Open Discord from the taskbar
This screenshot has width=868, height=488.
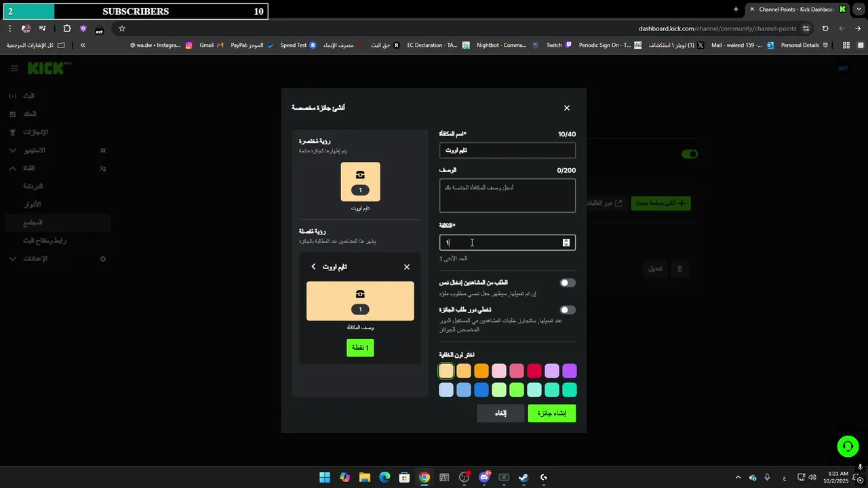[x=484, y=477]
